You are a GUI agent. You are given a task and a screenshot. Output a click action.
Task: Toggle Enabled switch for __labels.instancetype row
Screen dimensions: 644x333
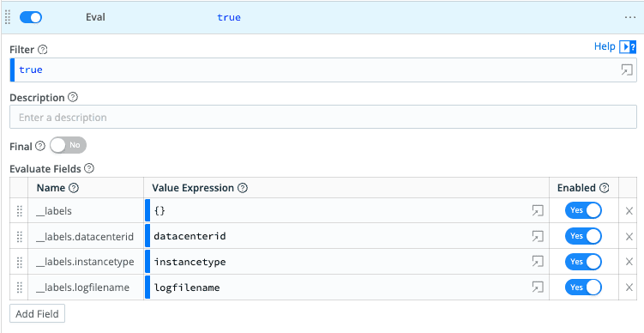[x=583, y=262]
